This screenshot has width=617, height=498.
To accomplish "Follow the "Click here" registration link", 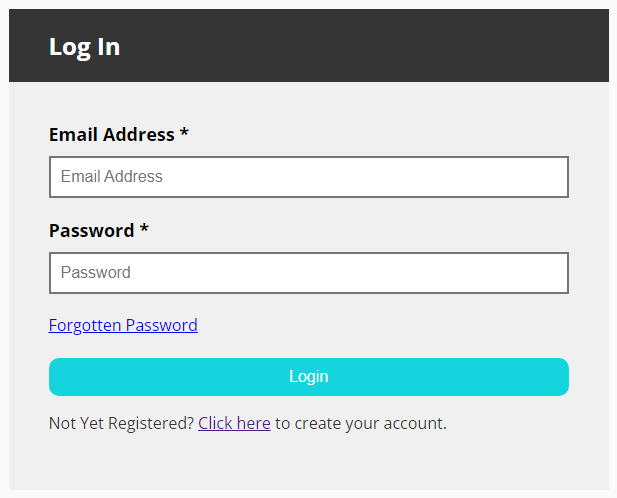I will (x=234, y=423).
